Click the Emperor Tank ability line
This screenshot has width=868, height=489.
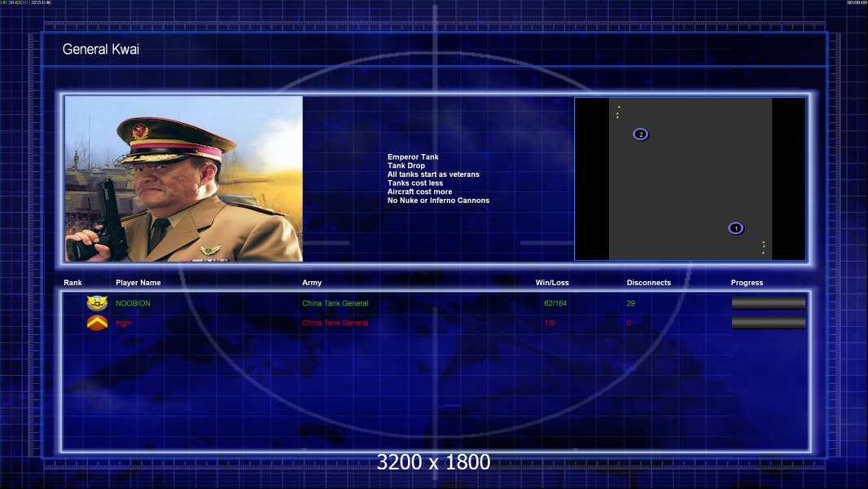[x=413, y=156]
